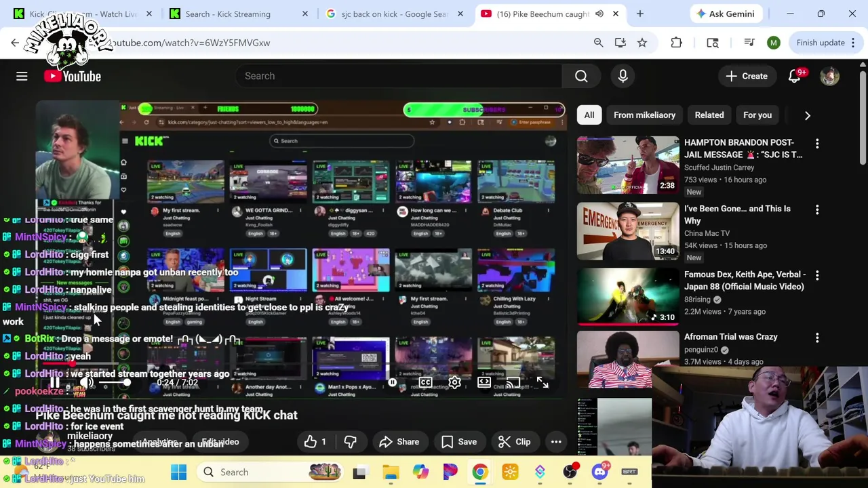Start voice search with microphone
This screenshot has width=868, height=488.
pyautogui.click(x=623, y=76)
